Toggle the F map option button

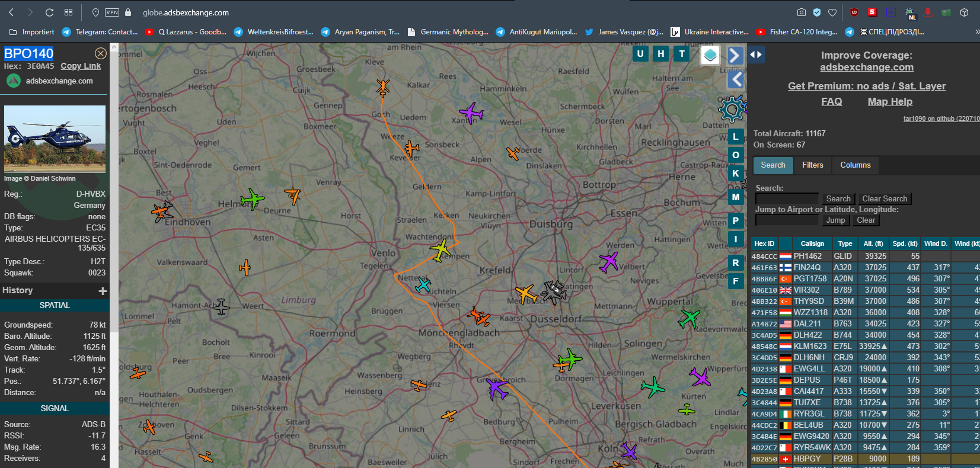pos(736,281)
